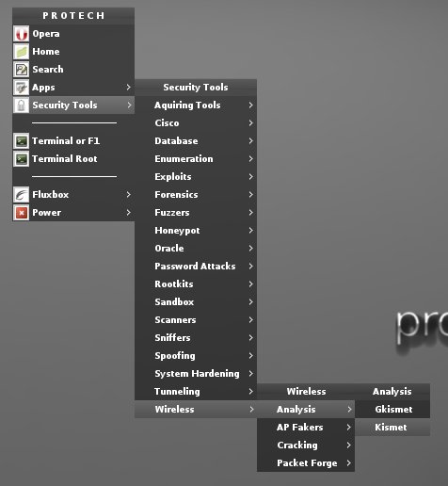Click the AP Fakers entry

[x=306, y=428]
